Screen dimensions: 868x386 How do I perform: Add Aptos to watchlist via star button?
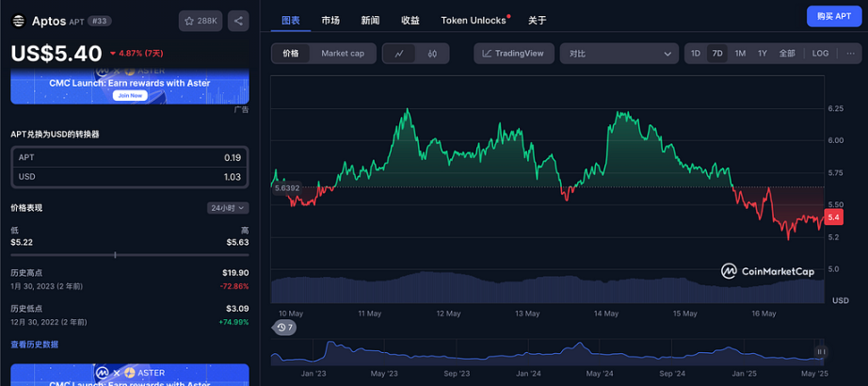[201, 21]
